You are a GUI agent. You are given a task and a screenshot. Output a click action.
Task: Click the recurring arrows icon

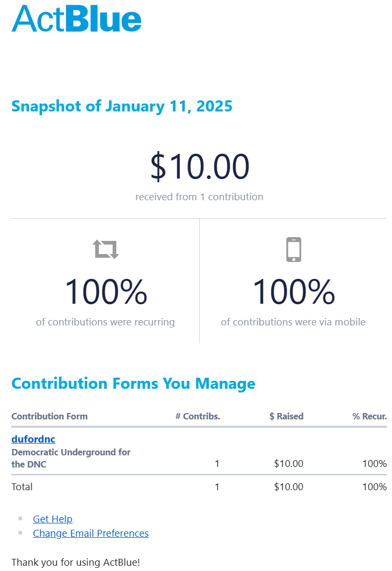click(106, 249)
